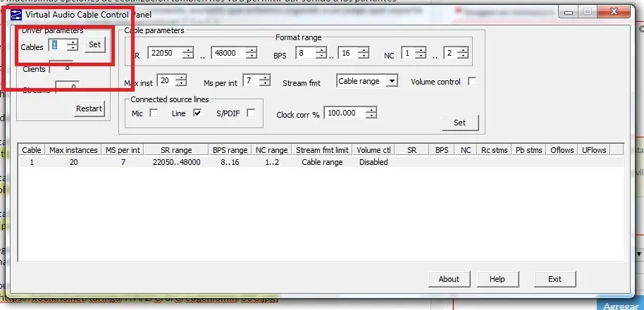Click the Max inst field showing 20
Image resolution: width=644 pixels, height=310 pixels.
click(x=167, y=80)
